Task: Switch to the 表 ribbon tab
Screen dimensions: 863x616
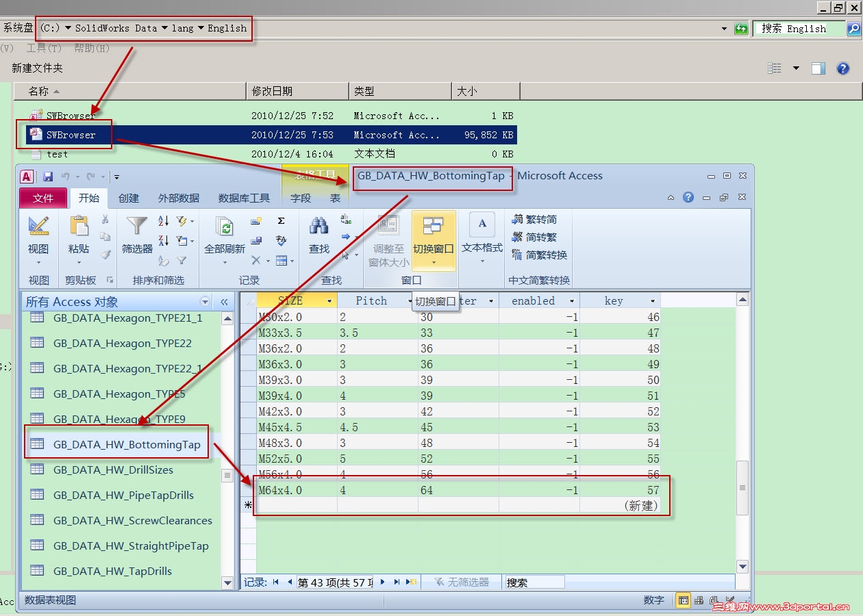Action: tap(335, 198)
